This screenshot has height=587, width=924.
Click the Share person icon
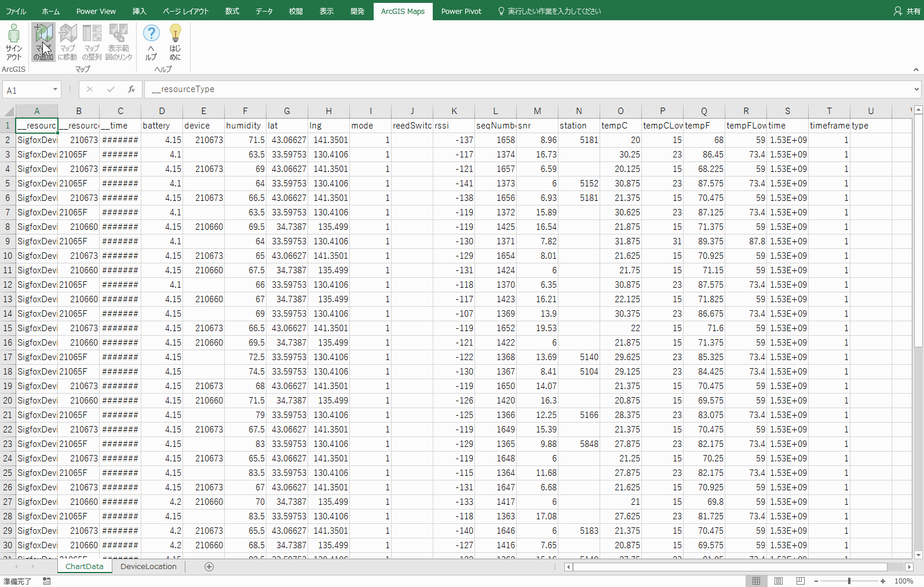click(898, 11)
